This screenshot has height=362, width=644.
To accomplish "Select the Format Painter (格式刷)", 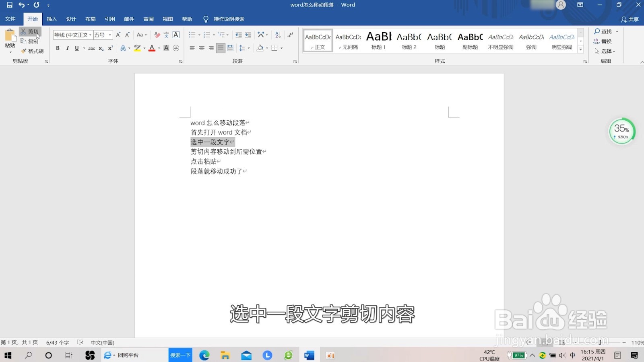I will [32, 51].
